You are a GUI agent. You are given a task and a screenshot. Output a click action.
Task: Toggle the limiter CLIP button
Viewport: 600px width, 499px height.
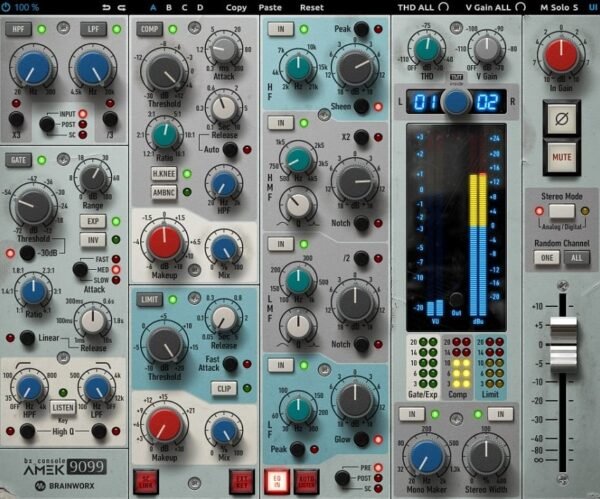click(x=224, y=388)
